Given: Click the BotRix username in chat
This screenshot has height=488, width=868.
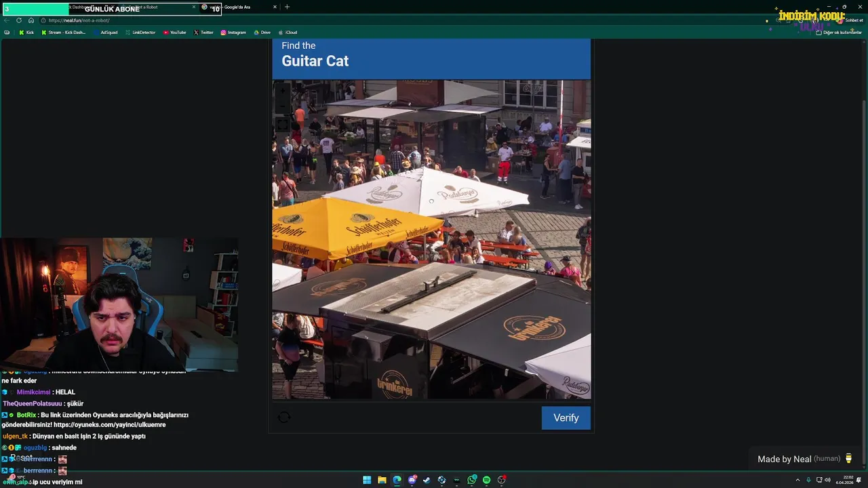Looking at the screenshot, I should [x=26, y=415].
